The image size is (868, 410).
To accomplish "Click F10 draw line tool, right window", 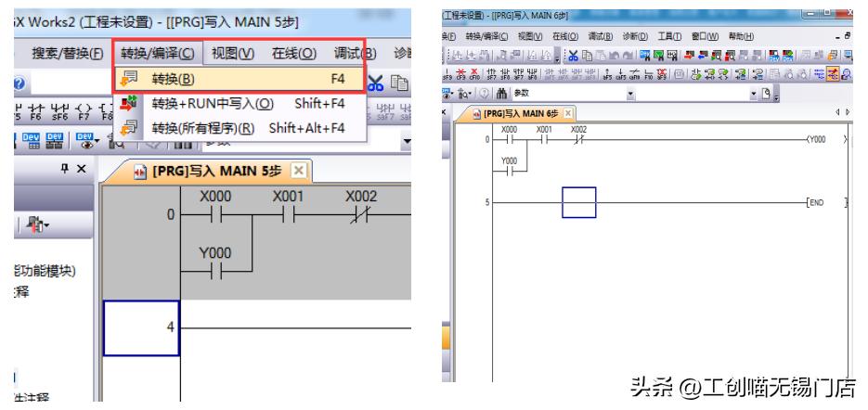I will coord(649,73).
